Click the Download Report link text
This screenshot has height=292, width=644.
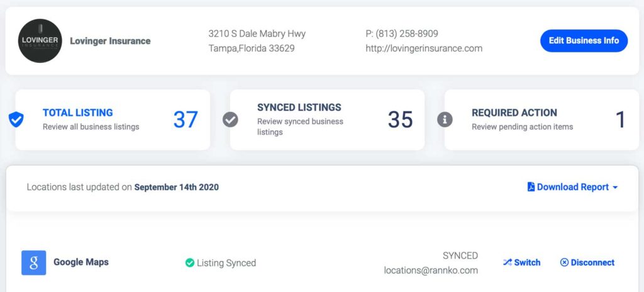tap(572, 187)
